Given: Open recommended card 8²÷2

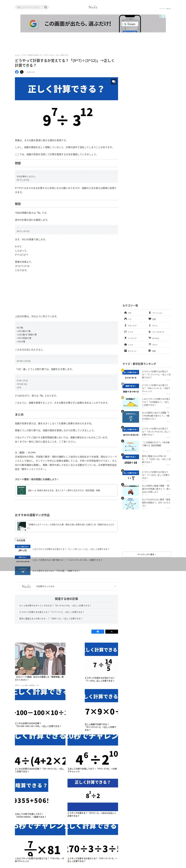Looking at the screenshot, I should coord(93,798).
